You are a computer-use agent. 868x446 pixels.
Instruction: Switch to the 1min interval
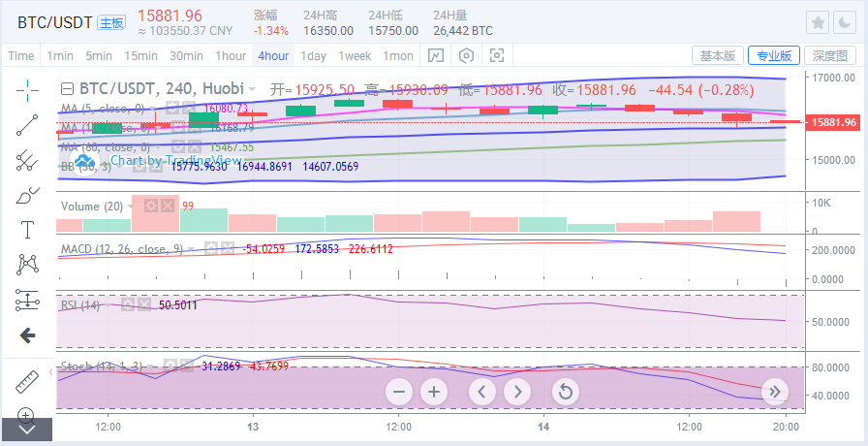coord(60,55)
